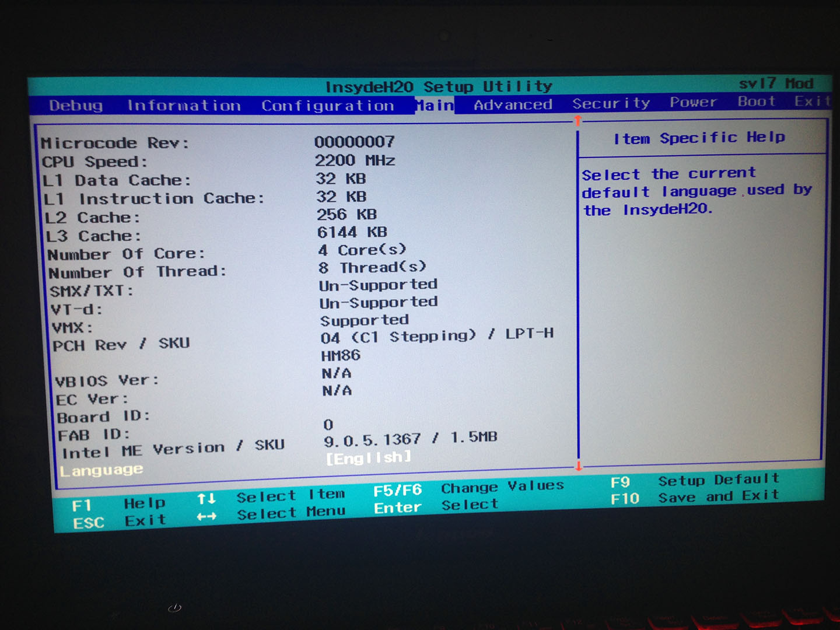Click the 256 KB value
Screen dimensions: 840x630
click(346, 215)
